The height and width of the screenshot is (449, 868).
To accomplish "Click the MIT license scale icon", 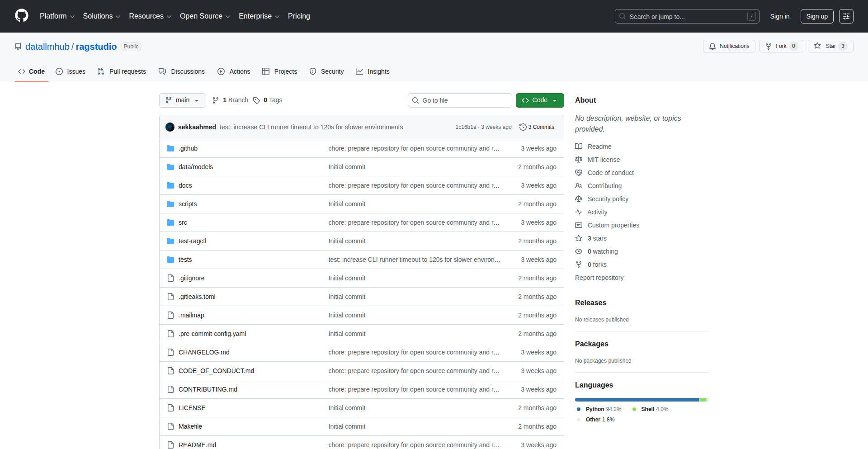I will pos(579,159).
